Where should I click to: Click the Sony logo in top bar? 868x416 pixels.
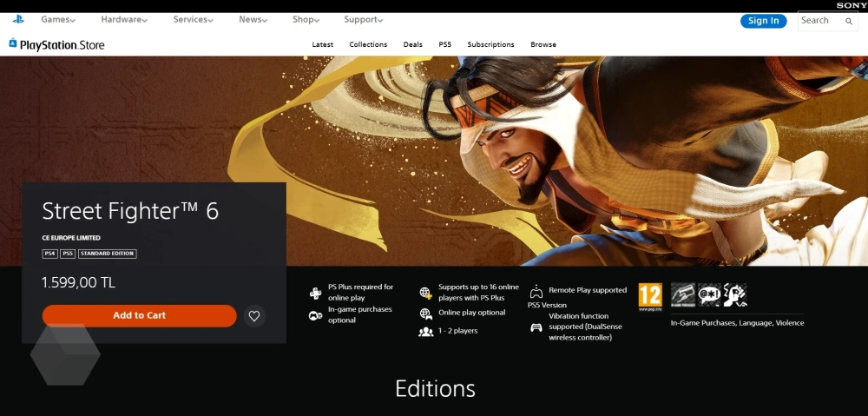pos(851,5)
